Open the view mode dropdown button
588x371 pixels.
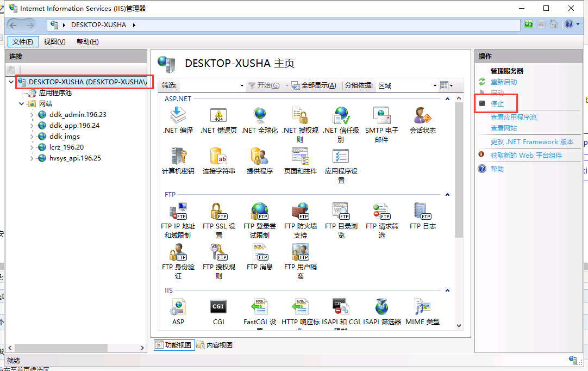point(446,85)
